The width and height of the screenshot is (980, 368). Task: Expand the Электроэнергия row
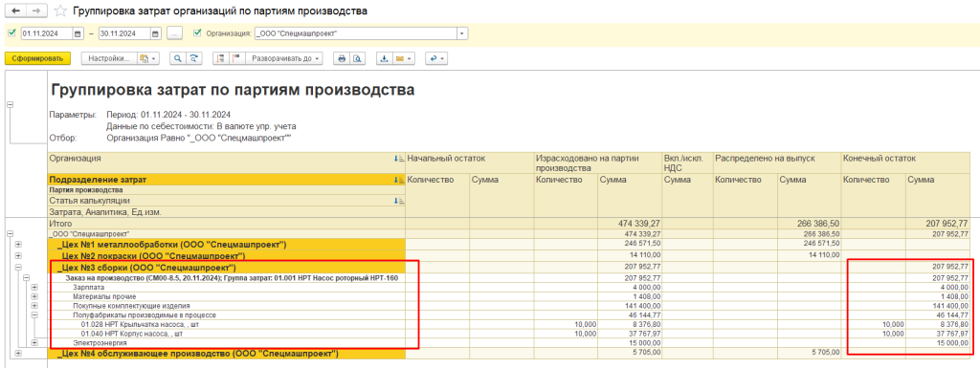(x=34, y=342)
